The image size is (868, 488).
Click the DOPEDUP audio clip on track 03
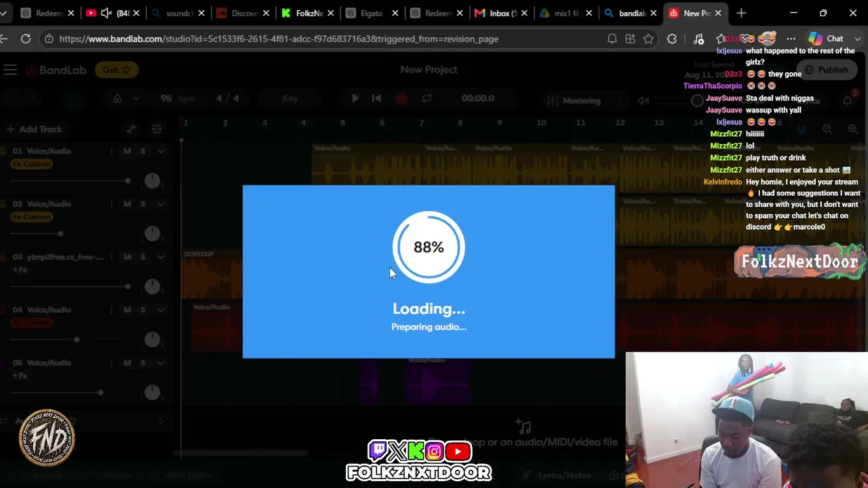click(212, 274)
